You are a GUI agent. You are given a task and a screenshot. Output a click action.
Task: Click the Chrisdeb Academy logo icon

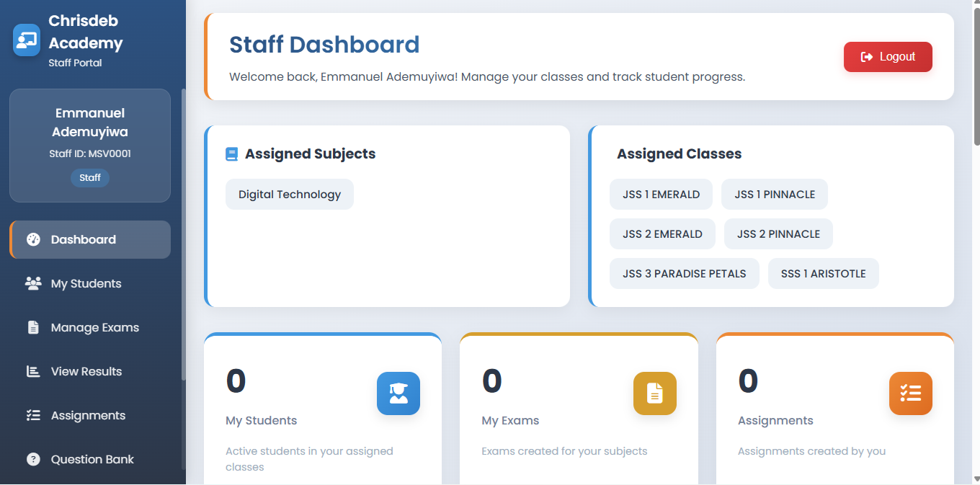click(x=26, y=40)
